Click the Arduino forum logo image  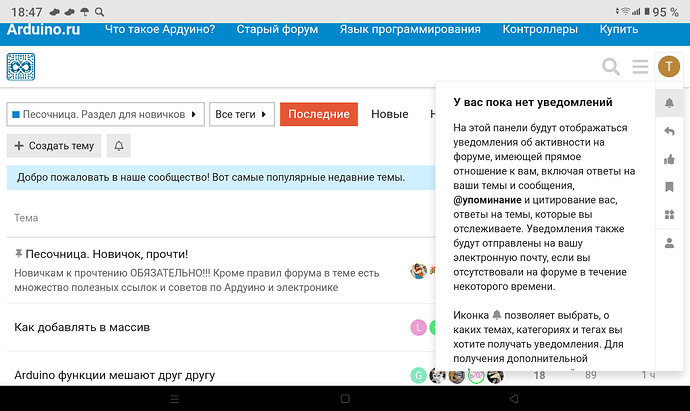click(21, 67)
